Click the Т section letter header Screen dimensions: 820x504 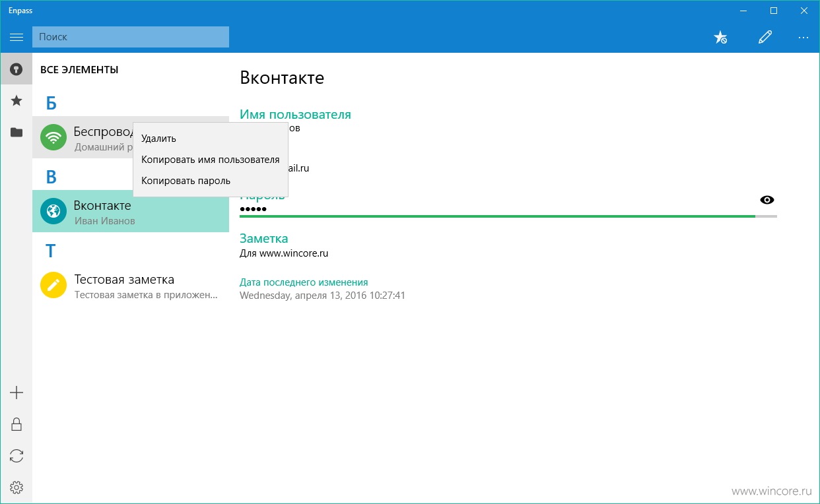51,251
